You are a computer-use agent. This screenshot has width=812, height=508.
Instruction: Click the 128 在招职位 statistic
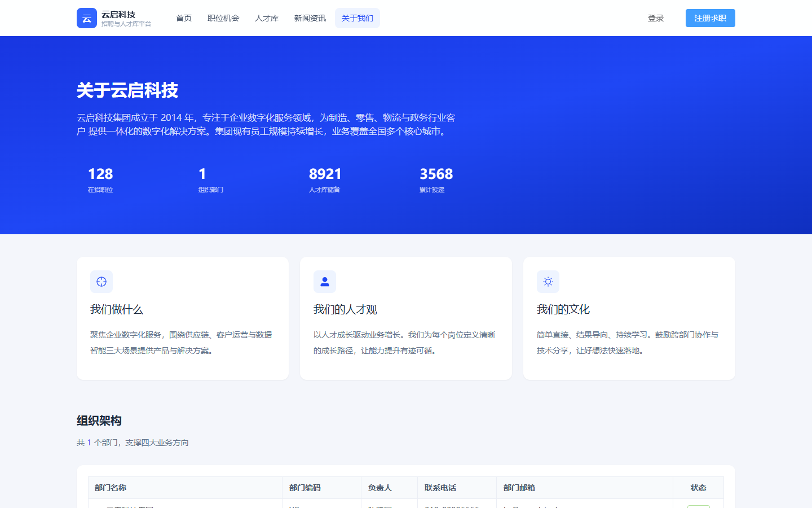pos(100,179)
